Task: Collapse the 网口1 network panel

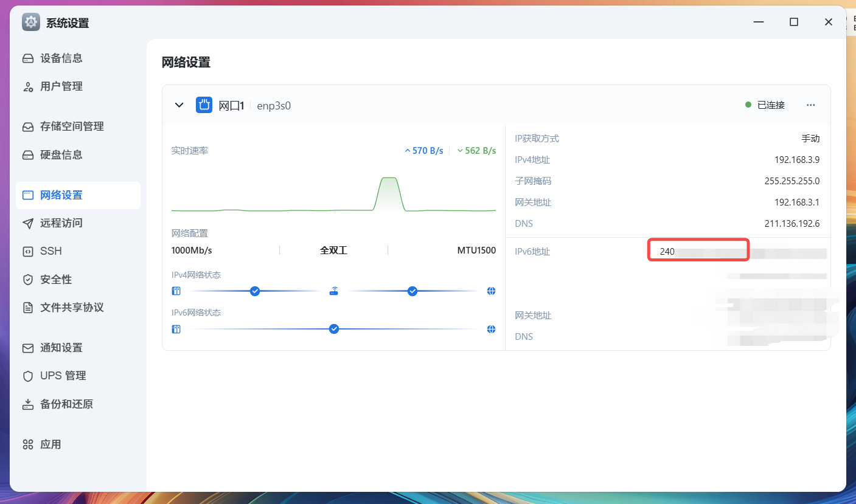Action: pos(179,105)
